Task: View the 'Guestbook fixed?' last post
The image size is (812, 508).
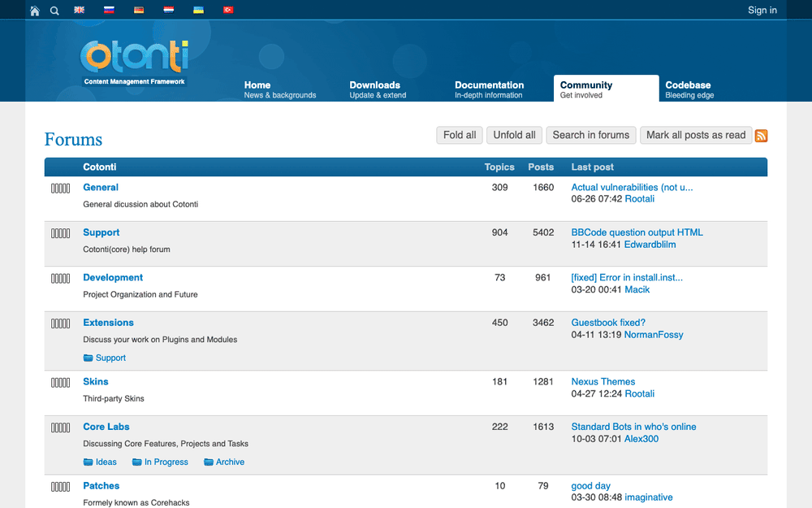Action: (x=608, y=323)
